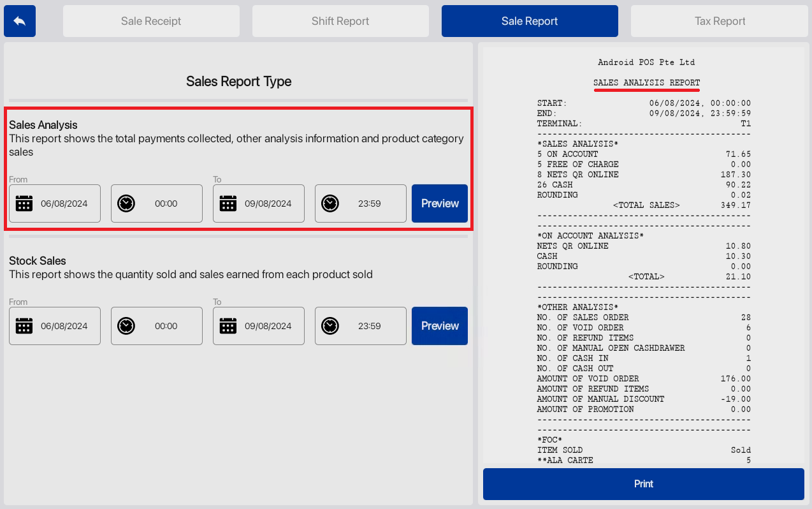The width and height of the screenshot is (812, 509).
Task: Click the back arrow icon
Action: pyautogui.click(x=20, y=21)
